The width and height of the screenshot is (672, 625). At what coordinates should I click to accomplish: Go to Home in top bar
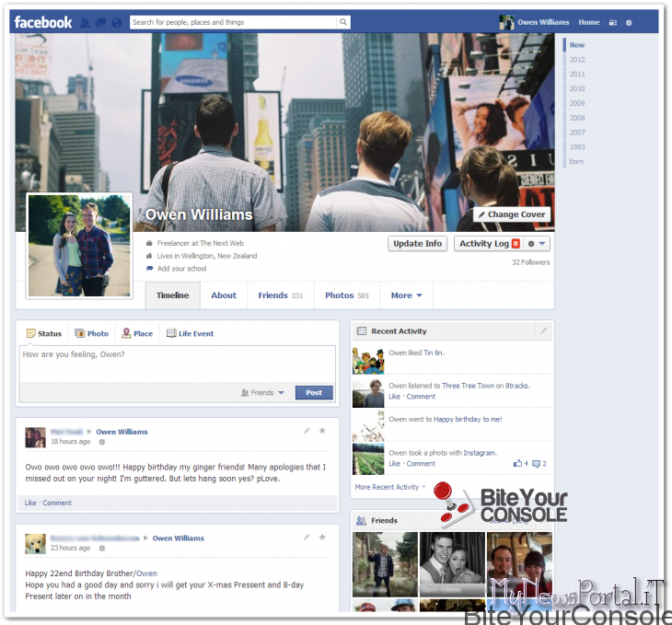click(x=589, y=22)
